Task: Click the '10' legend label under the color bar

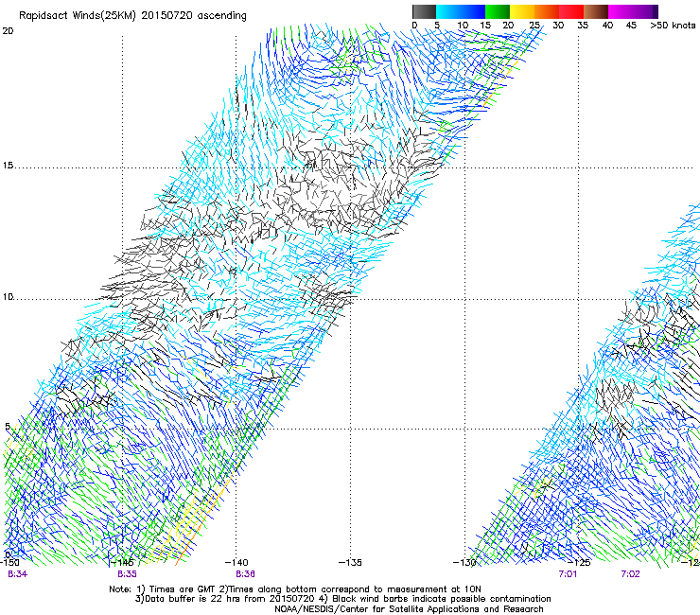Action: tap(463, 26)
